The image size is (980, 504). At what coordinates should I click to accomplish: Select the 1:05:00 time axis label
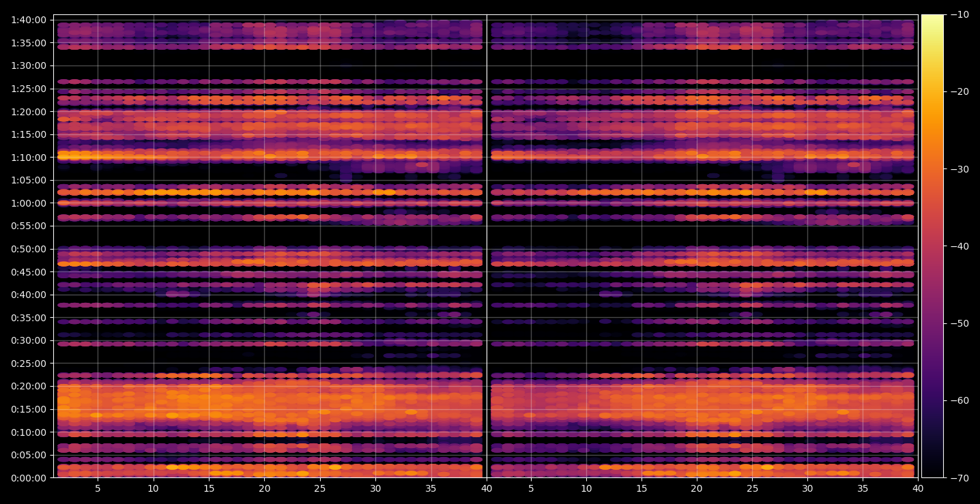(x=29, y=180)
